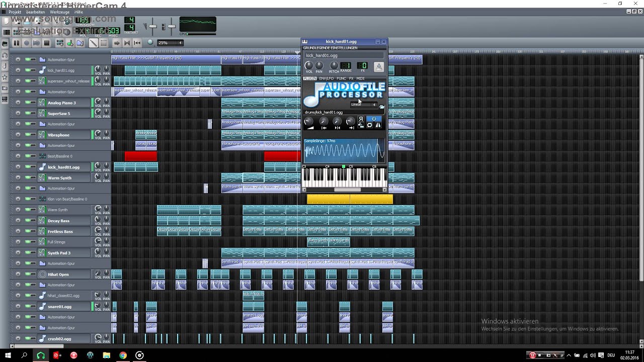Viewport: 644px width, 362px height.
Task: Click the LMMS icon in taskbar
Action: [40, 355]
